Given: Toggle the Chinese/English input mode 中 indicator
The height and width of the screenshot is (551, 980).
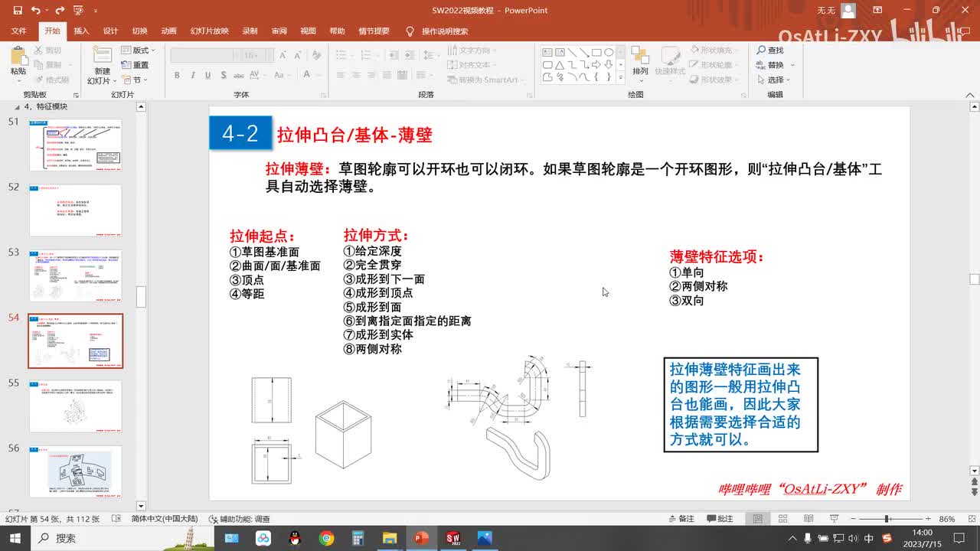Looking at the screenshot, I should [869, 539].
